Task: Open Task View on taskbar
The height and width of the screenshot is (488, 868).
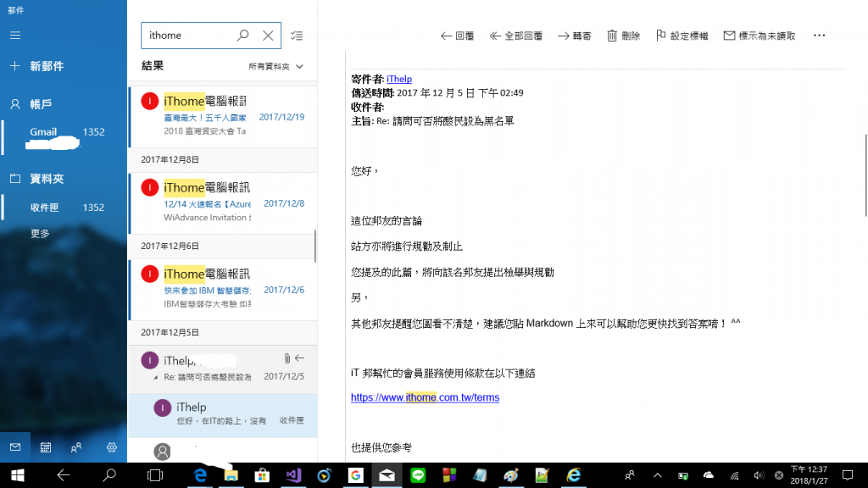Action: point(155,475)
